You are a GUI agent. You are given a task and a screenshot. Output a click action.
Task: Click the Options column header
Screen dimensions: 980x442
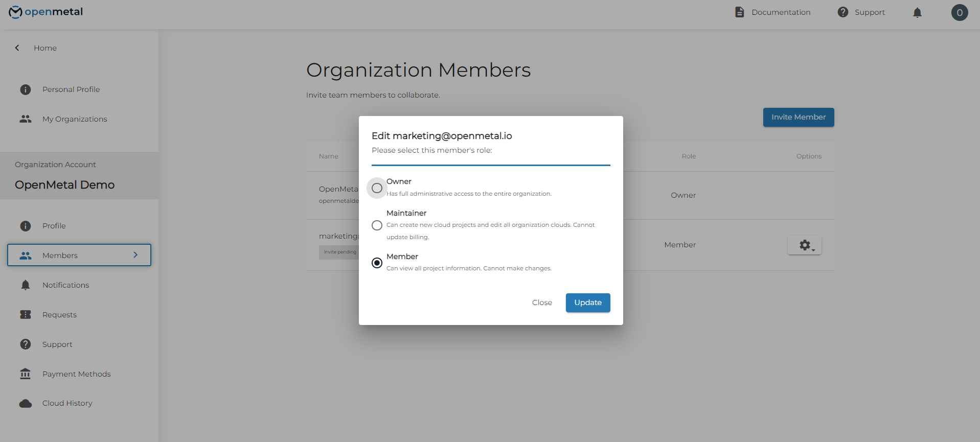(x=809, y=156)
